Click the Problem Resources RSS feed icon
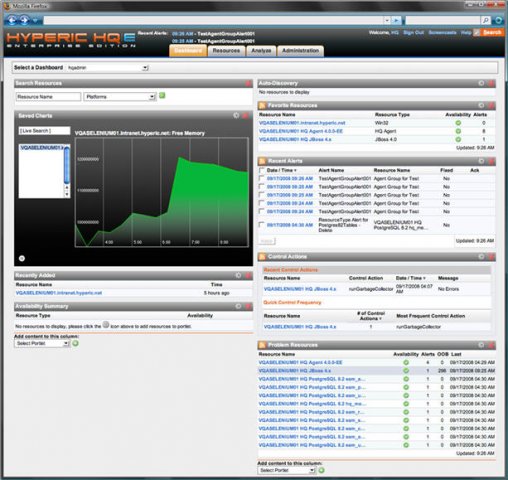Image resolution: width=508 pixels, height=480 pixels. click(x=262, y=345)
